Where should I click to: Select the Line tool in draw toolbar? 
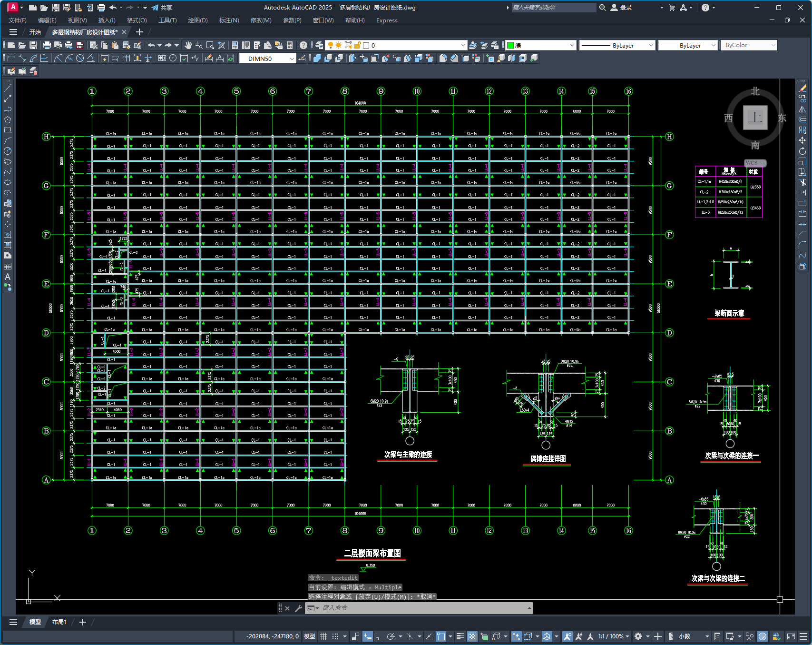coord(8,88)
